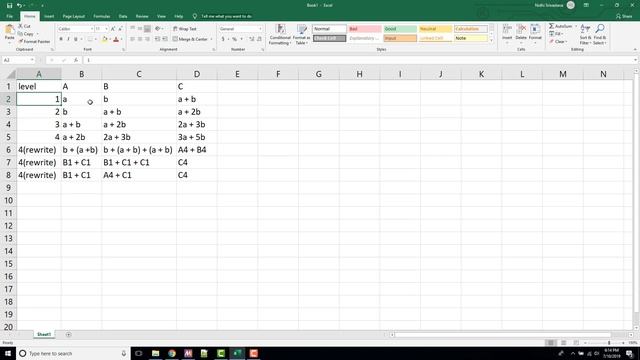The image size is (640, 360).
Task: Toggle Align Left in alignment group
Action: click(132, 39)
